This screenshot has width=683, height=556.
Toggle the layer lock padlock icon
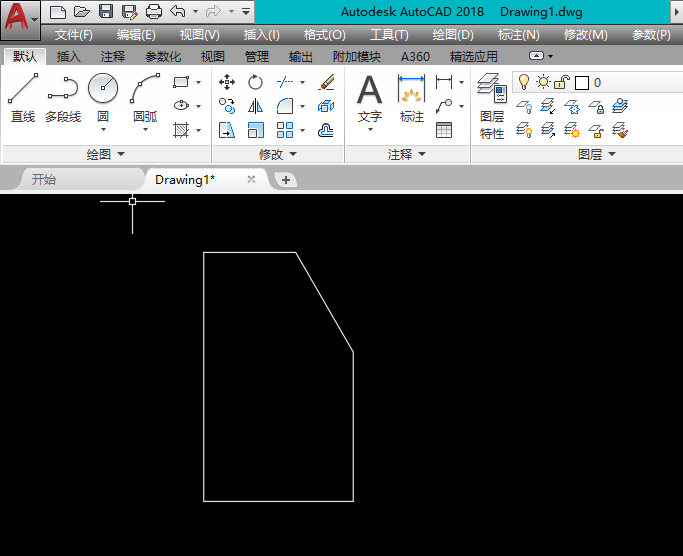point(562,82)
